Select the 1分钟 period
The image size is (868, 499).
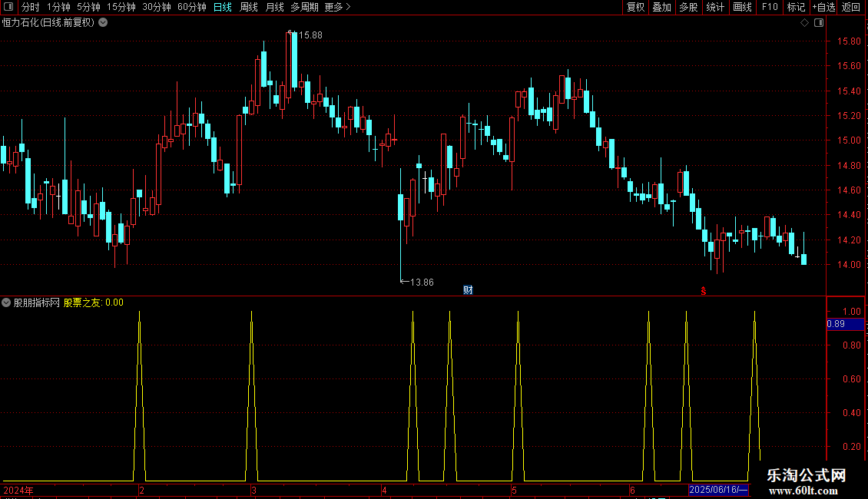point(58,7)
